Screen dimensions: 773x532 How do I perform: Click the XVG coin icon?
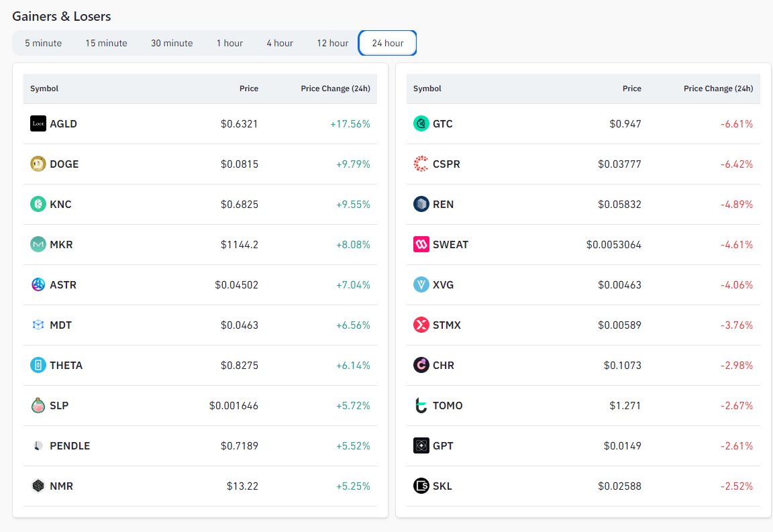421,284
